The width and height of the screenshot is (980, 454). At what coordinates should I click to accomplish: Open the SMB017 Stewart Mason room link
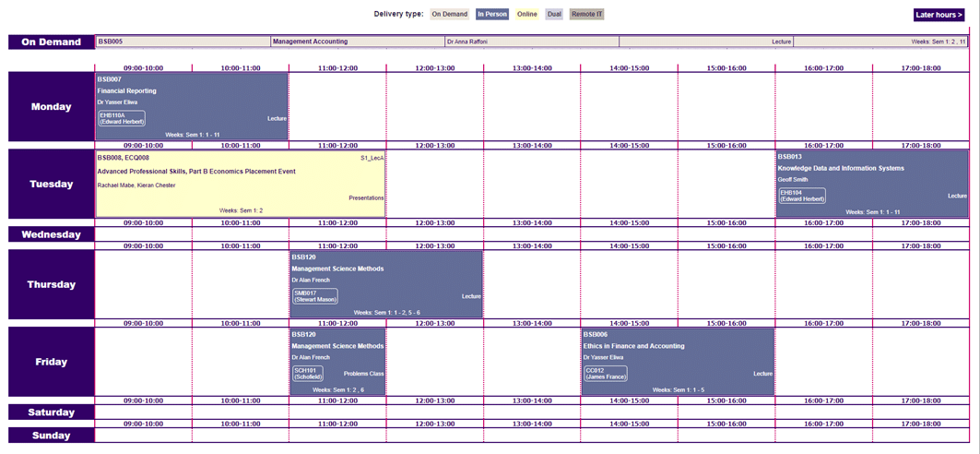(x=314, y=296)
